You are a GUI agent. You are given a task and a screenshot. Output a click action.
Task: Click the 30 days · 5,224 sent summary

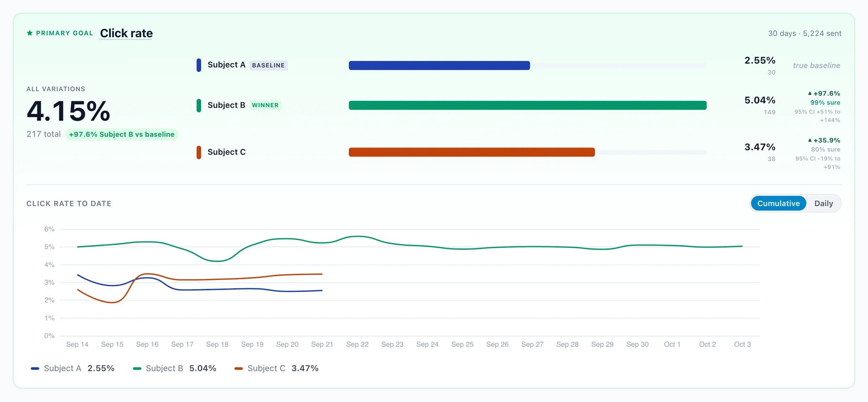click(x=805, y=33)
